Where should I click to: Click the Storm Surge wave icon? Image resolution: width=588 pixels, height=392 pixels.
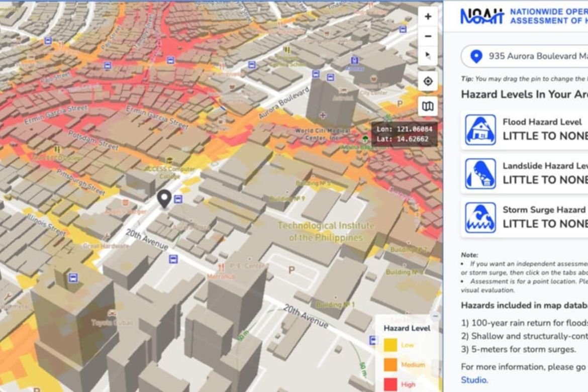[x=480, y=218]
